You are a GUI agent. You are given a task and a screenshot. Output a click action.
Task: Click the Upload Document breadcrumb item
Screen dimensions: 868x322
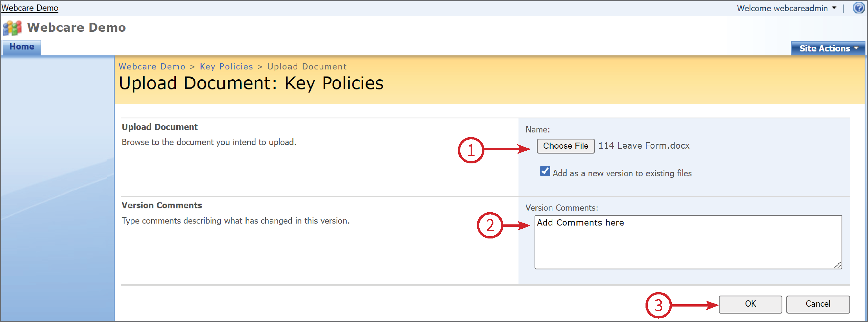coord(307,67)
